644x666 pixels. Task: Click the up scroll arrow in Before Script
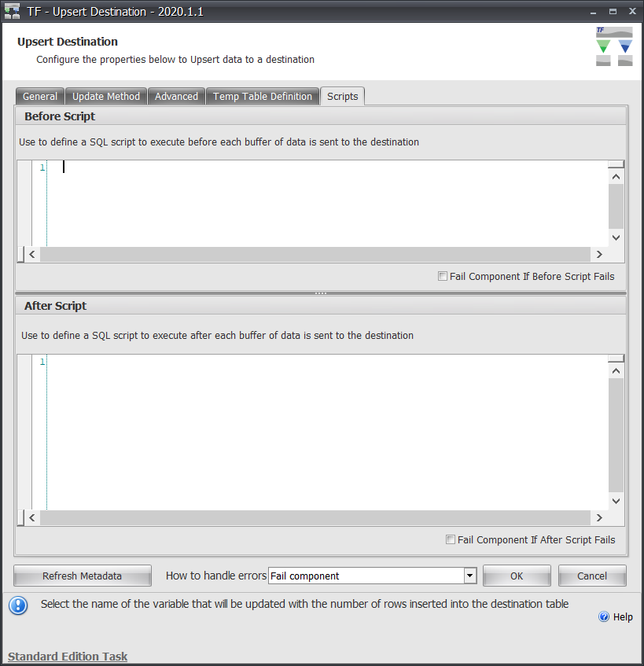(616, 176)
